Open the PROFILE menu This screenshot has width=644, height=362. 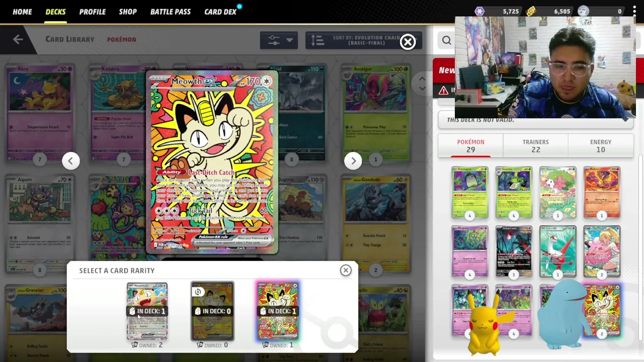tap(93, 12)
